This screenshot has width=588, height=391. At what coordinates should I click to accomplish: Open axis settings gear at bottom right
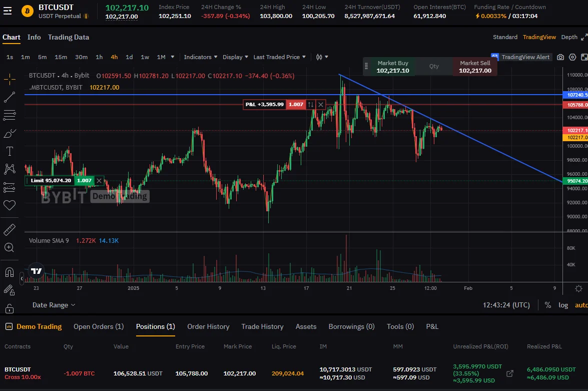(578, 288)
